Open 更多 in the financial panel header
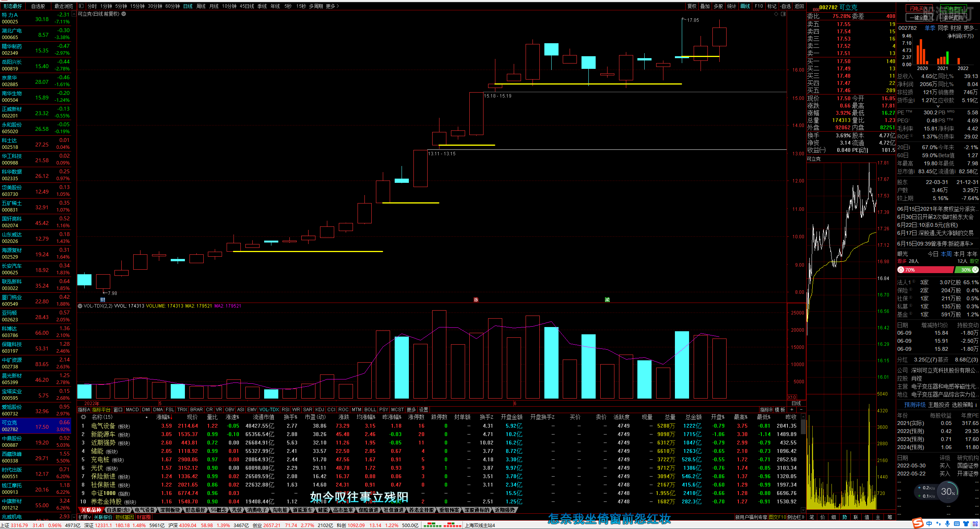 (970, 28)
